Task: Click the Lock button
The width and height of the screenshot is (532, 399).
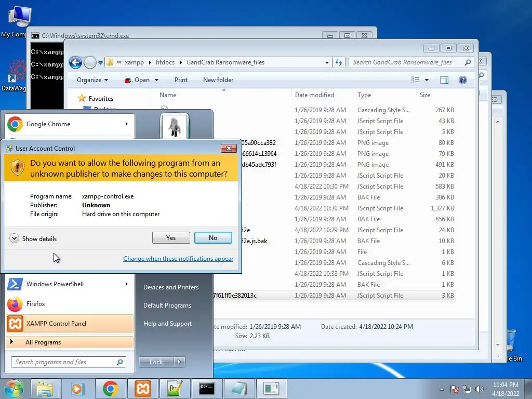Action: (156, 362)
